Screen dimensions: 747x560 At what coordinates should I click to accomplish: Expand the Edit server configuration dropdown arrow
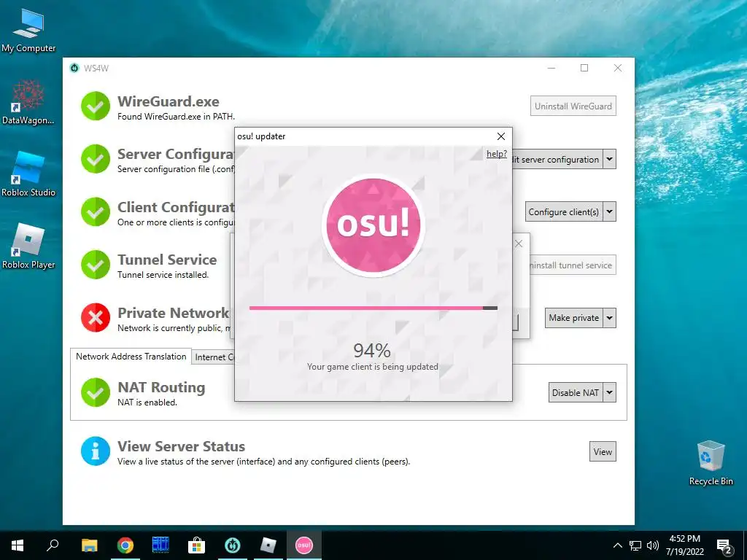(609, 159)
